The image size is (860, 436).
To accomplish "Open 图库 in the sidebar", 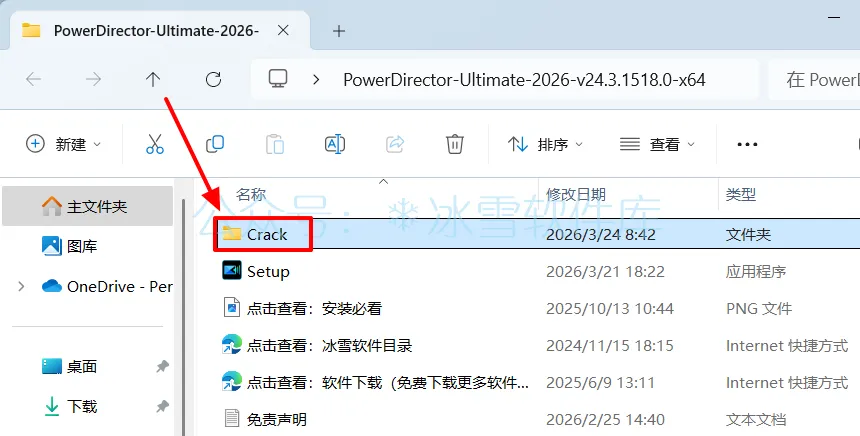I will pos(70,246).
